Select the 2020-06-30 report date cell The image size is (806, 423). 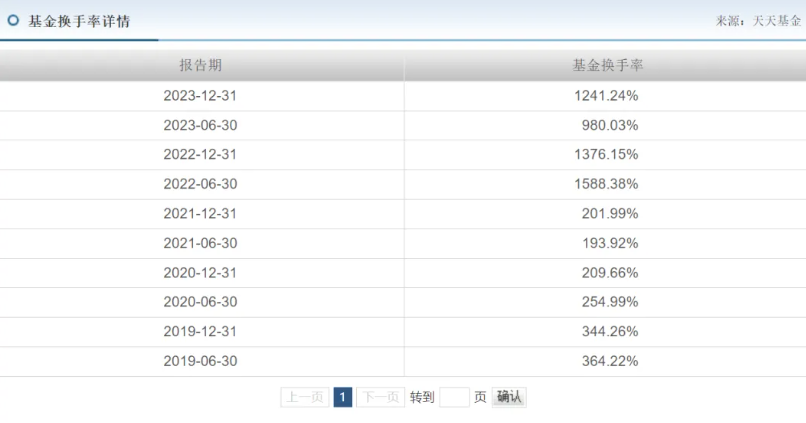pyautogui.click(x=200, y=302)
